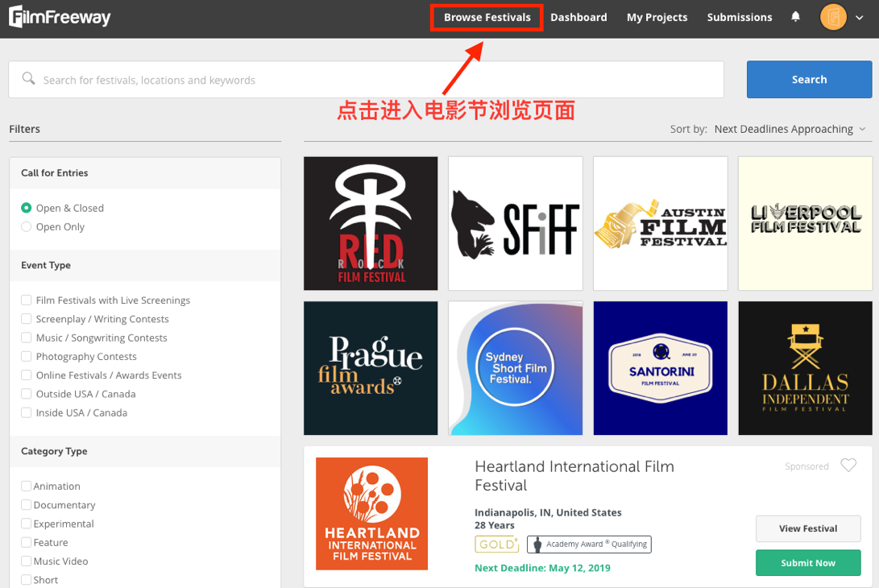Select Open & Closed radio option

point(27,208)
